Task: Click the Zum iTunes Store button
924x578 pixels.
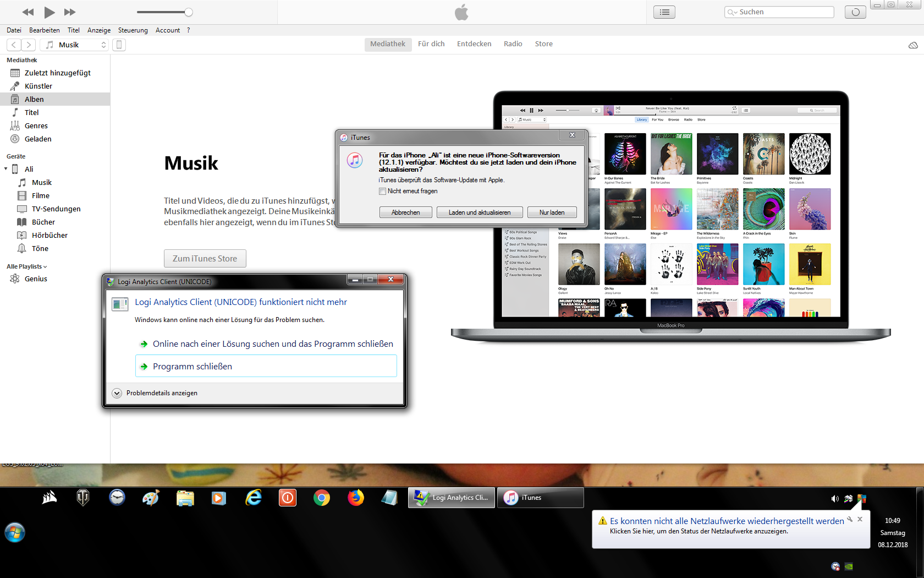Action: point(205,259)
